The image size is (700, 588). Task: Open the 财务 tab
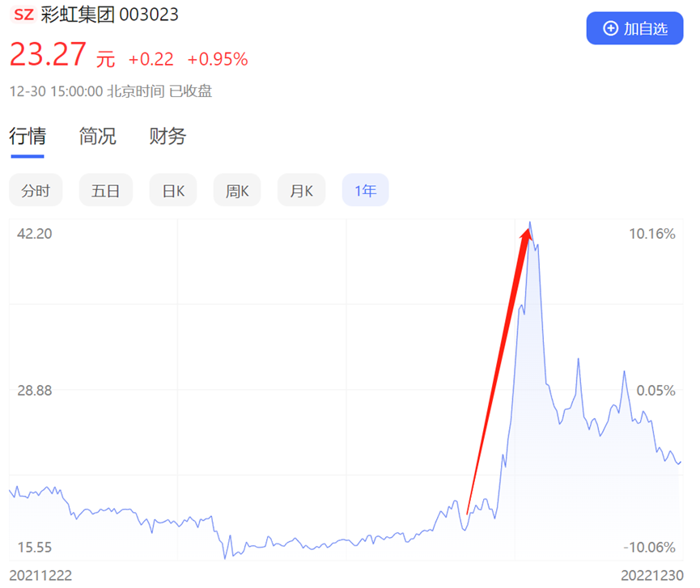[168, 136]
